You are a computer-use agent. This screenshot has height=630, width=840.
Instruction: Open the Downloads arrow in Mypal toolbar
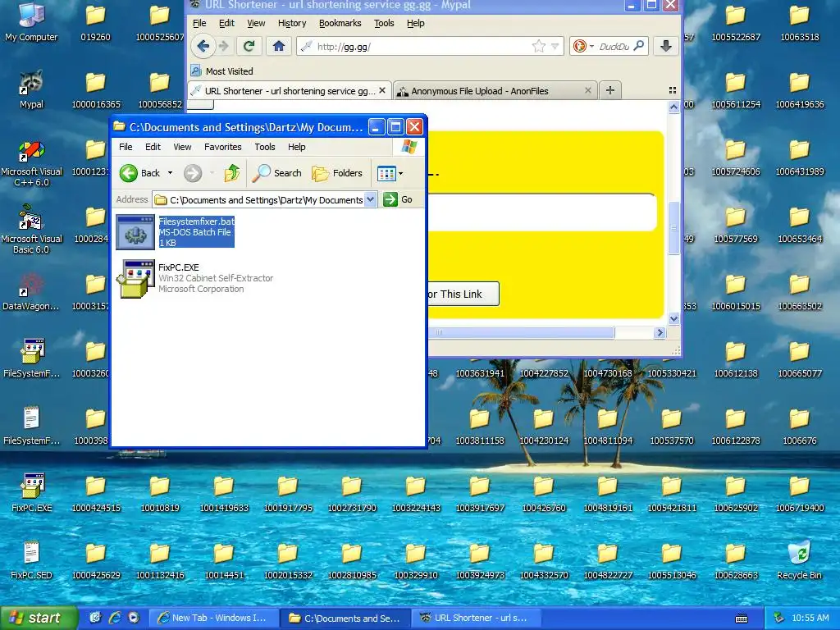coord(666,47)
